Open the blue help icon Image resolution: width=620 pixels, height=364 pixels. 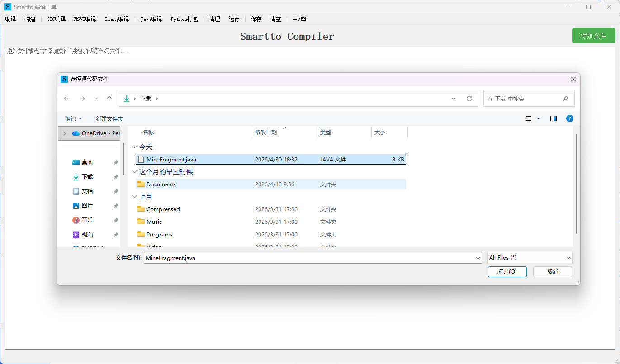tap(570, 118)
